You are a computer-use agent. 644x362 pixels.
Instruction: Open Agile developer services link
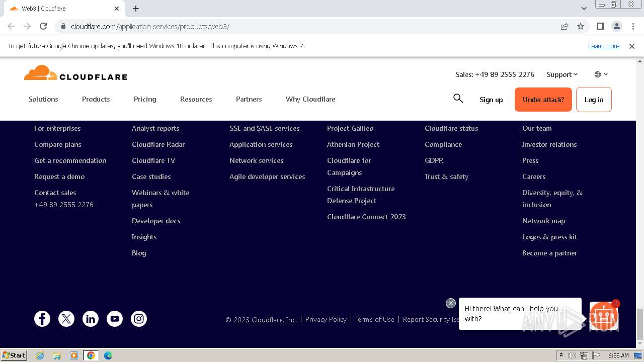point(267,176)
